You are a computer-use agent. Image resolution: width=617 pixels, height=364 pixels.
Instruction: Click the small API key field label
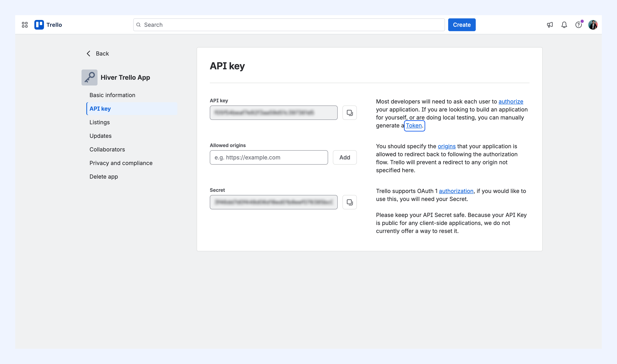pos(219,100)
